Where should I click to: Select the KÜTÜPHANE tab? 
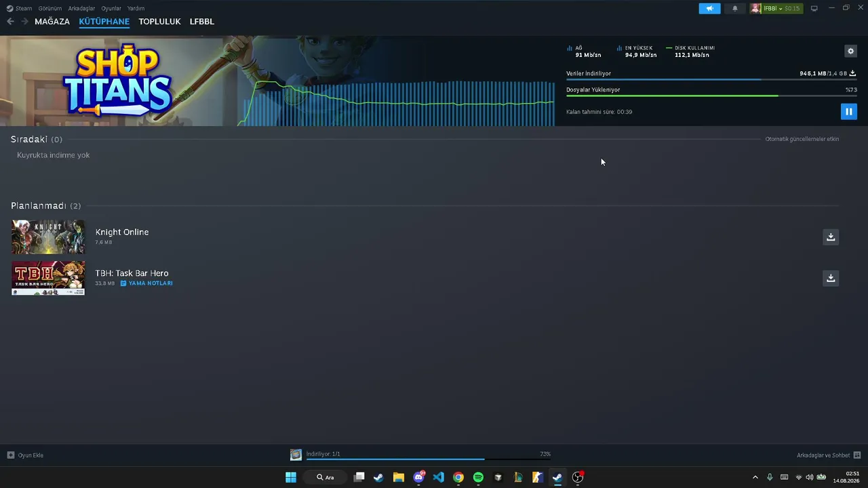click(x=104, y=22)
